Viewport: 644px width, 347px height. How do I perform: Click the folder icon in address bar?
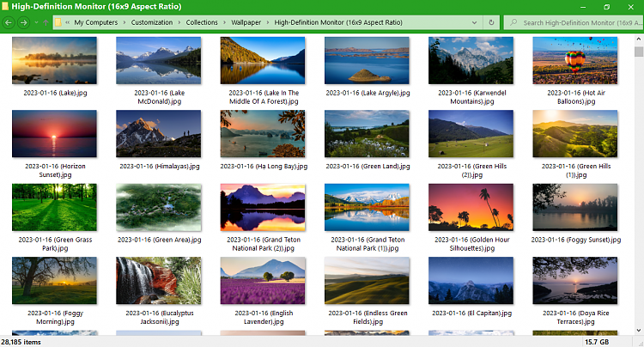pyautogui.click(x=58, y=22)
